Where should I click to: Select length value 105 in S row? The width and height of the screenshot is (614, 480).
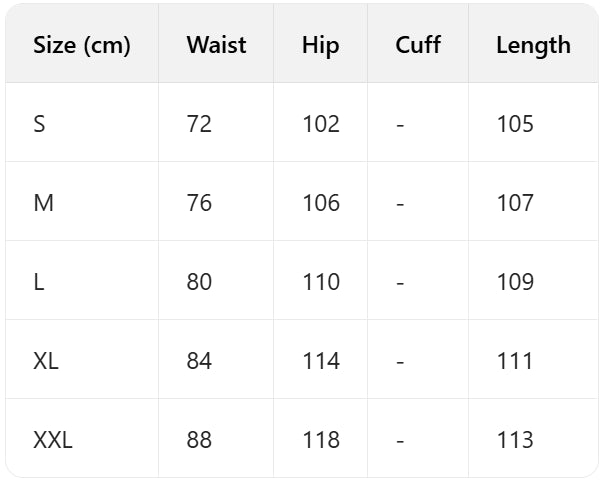point(515,124)
